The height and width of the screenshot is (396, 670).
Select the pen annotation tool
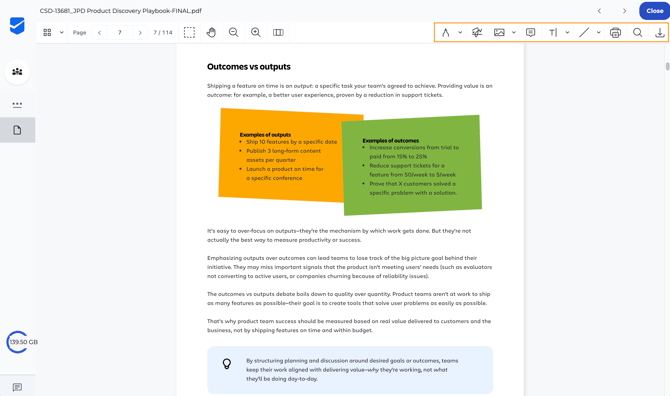(446, 32)
